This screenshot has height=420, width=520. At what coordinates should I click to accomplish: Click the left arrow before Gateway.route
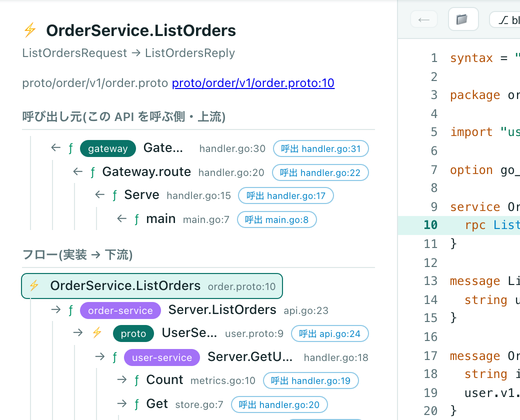[77, 171]
